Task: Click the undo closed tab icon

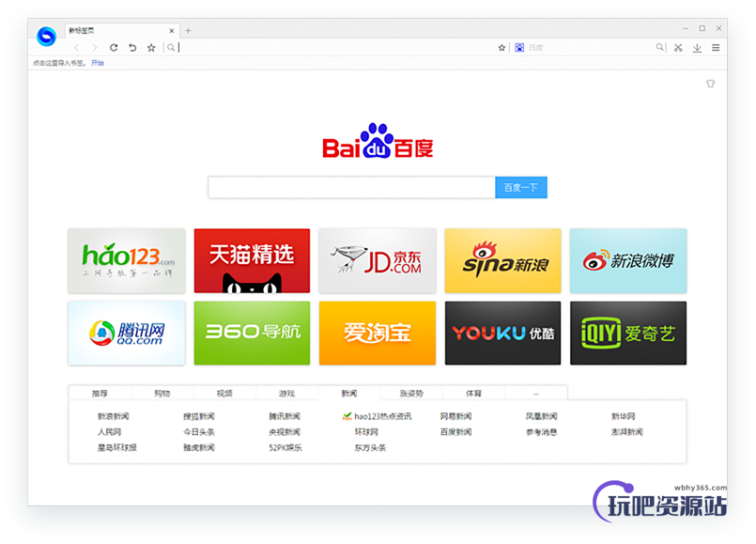Action: [x=132, y=47]
